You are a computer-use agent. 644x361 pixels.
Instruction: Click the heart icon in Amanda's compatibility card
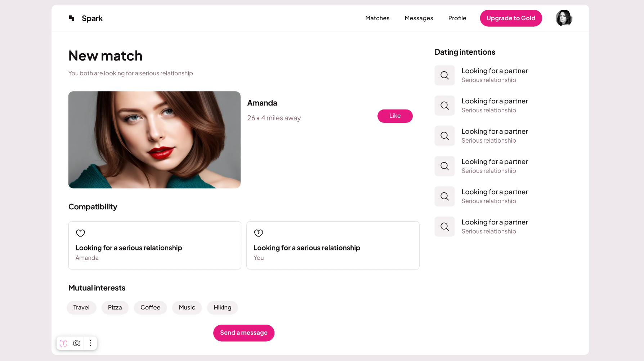point(80,233)
